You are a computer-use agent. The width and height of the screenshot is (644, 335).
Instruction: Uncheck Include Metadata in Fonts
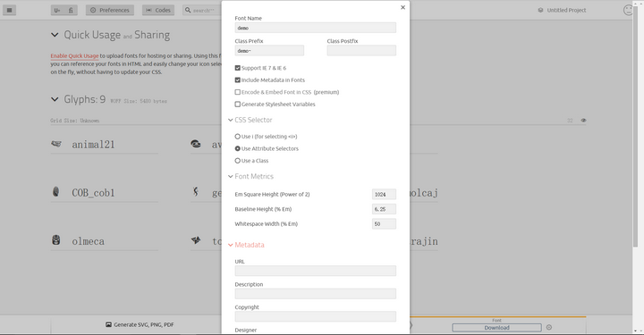pos(237,80)
